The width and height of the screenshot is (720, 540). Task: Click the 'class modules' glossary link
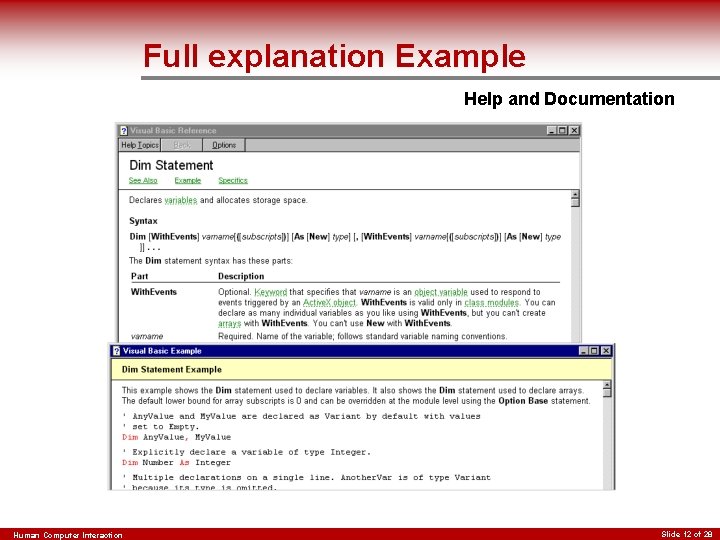(491, 303)
